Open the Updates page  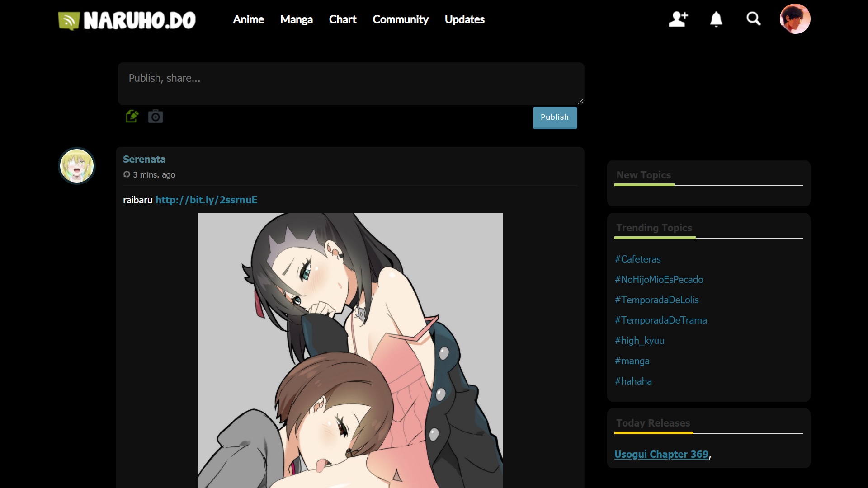(x=464, y=19)
